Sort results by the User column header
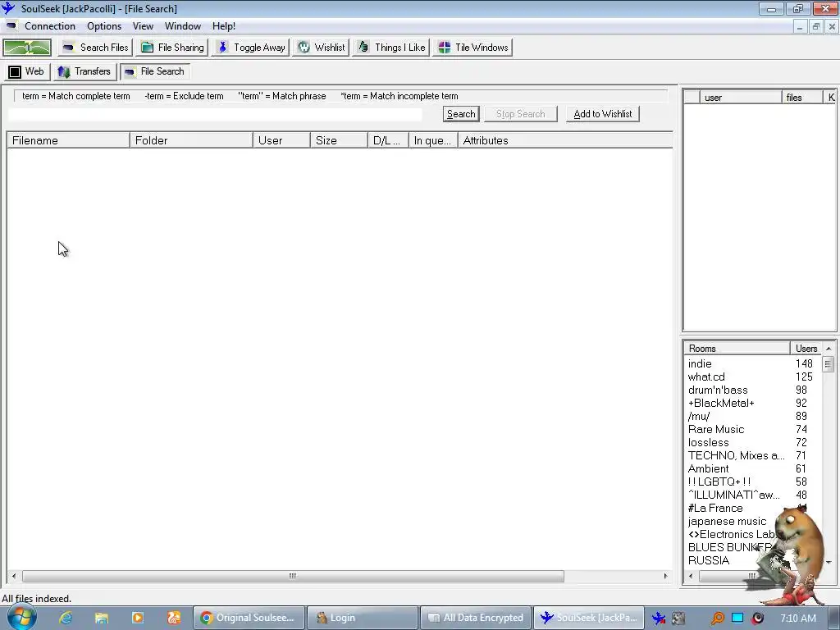The height and width of the screenshot is (630, 840). [x=281, y=140]
